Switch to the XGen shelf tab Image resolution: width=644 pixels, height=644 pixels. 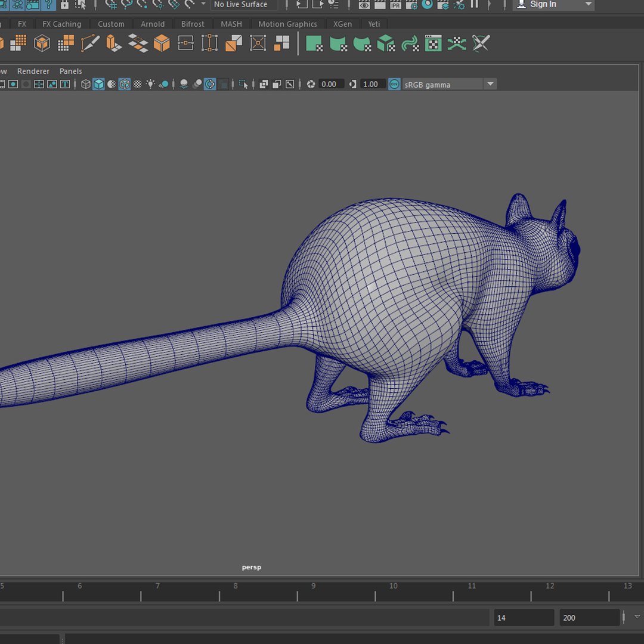click(x=342, y=24)
